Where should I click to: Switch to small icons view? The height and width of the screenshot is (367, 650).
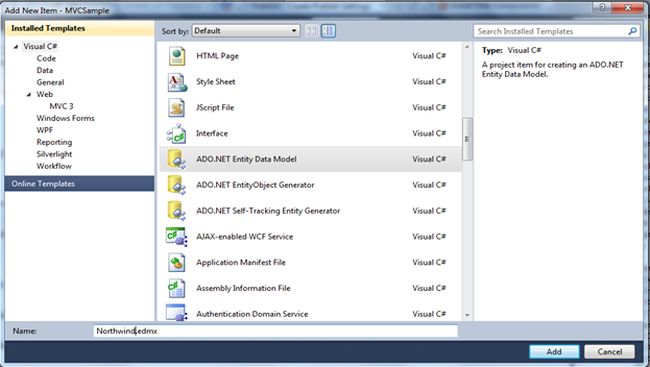(312, 31)
